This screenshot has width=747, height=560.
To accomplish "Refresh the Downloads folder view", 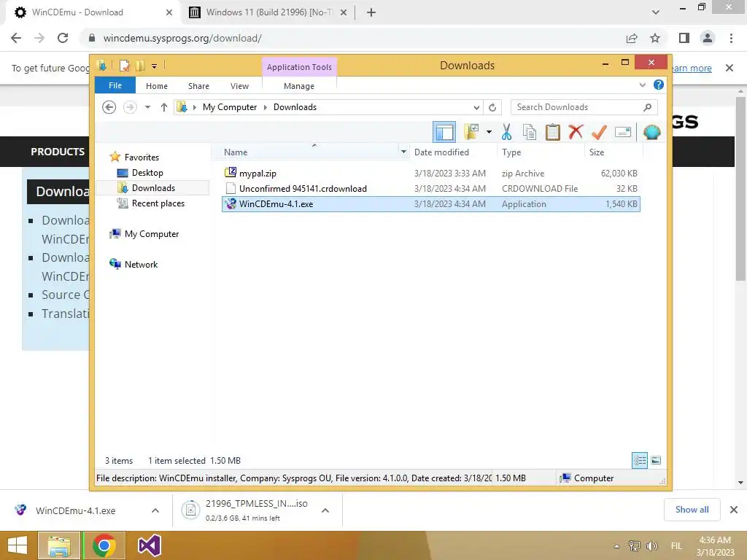I will click(x=492, y=107).
